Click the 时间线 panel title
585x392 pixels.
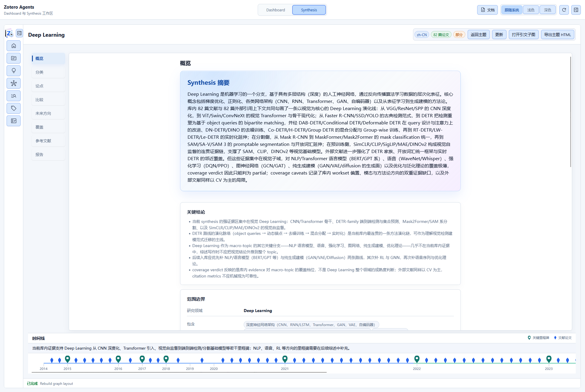click(x=39, y=338)
